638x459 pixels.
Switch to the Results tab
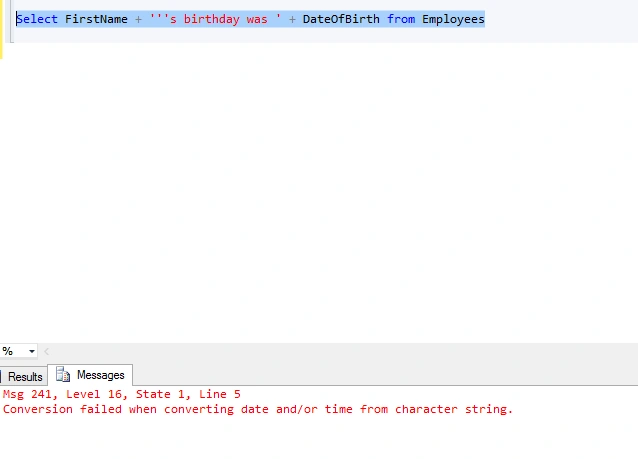[x=24, y=376]
